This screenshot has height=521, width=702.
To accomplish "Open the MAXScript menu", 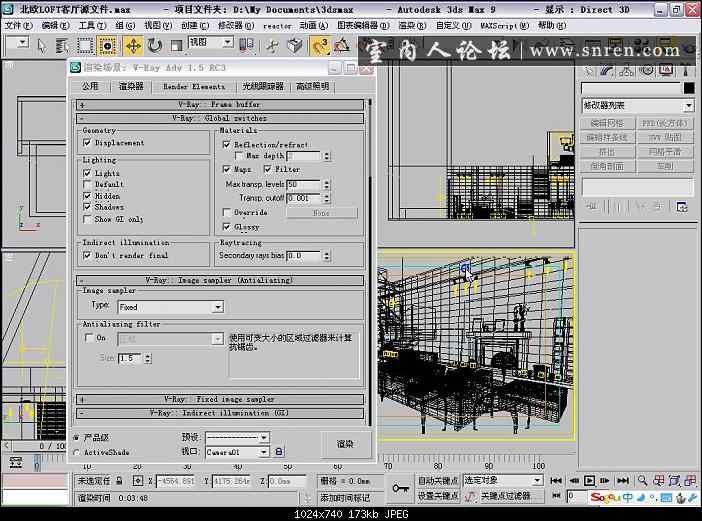I will pos(504,26).
